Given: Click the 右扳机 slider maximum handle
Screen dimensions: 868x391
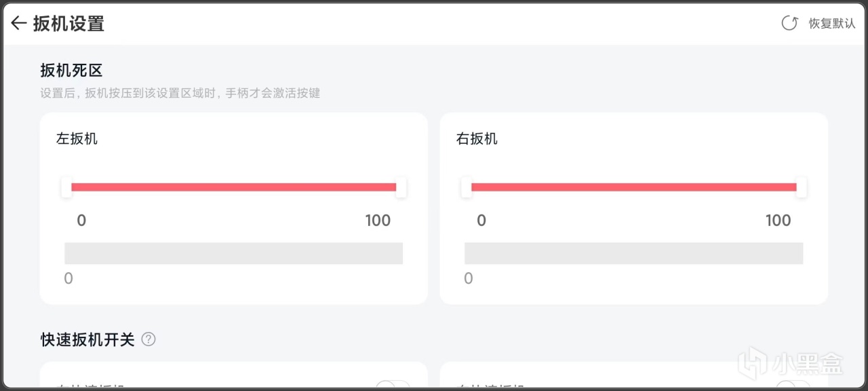Looking at the screenshot, I should (x=801, y=187).
